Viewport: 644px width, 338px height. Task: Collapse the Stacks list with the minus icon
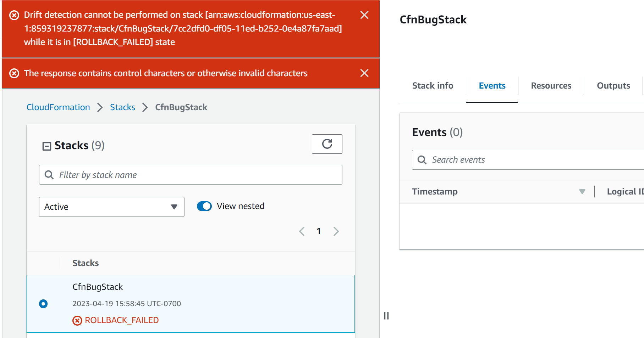pyautogui.click(x=46, y=146)
